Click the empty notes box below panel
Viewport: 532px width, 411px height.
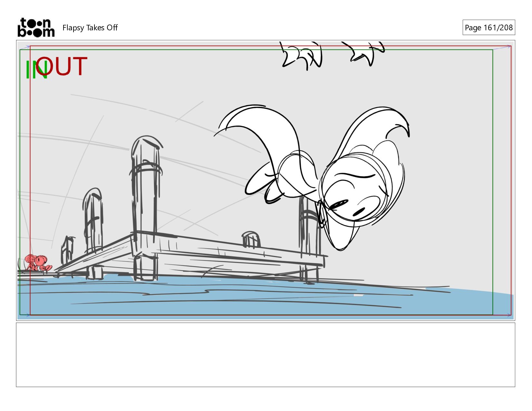point(265,355)
